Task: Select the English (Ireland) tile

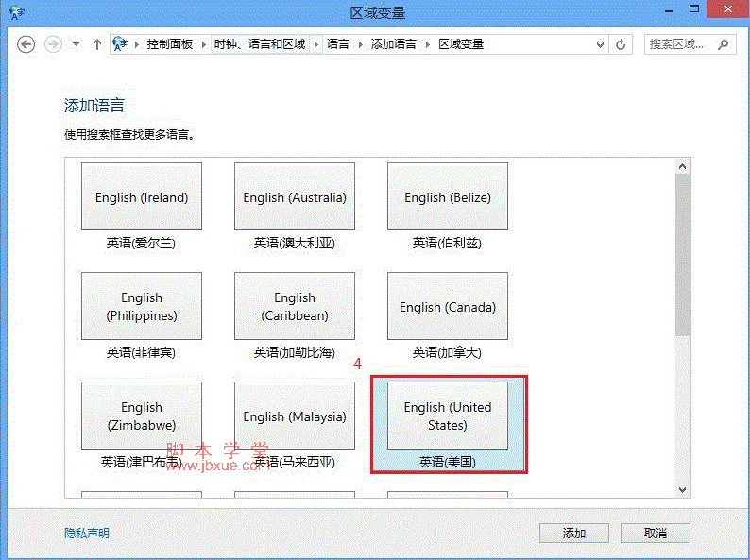Action: (x=142, y=196)
